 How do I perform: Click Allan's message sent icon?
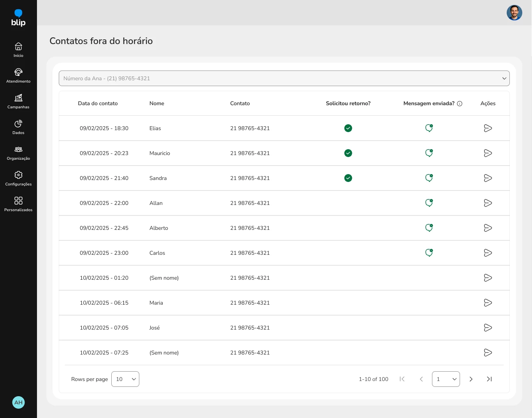pos(429,203)
